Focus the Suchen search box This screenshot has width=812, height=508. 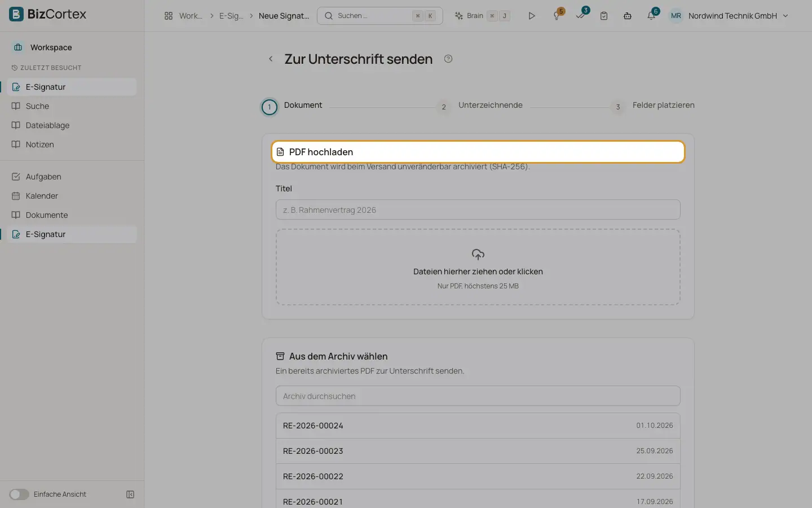click(380, 16)
